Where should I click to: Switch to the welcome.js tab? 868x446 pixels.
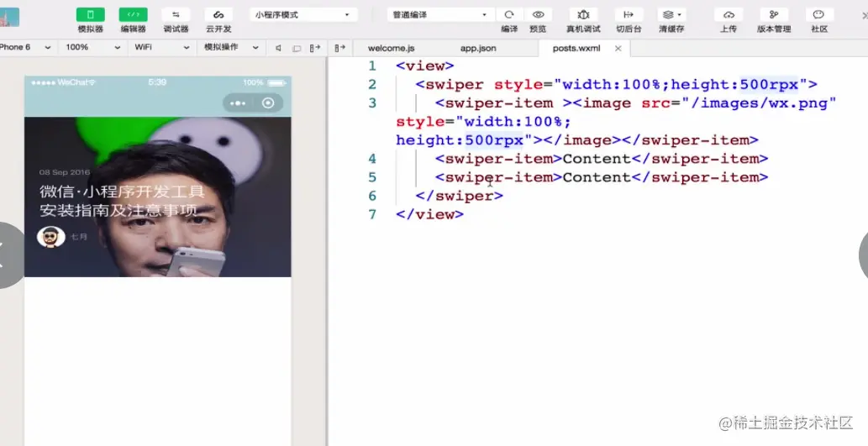tap(391, 48)
